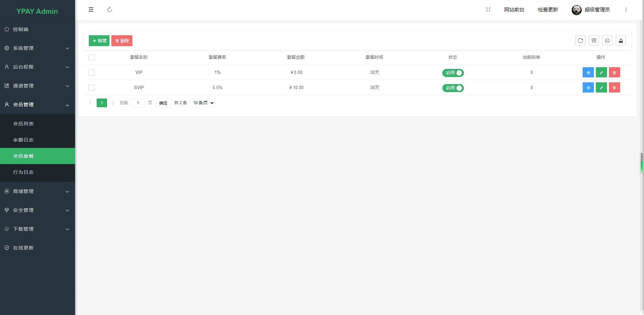
Task: Enter fullscreen mode via header icon
Action: (x=488, y=10)
